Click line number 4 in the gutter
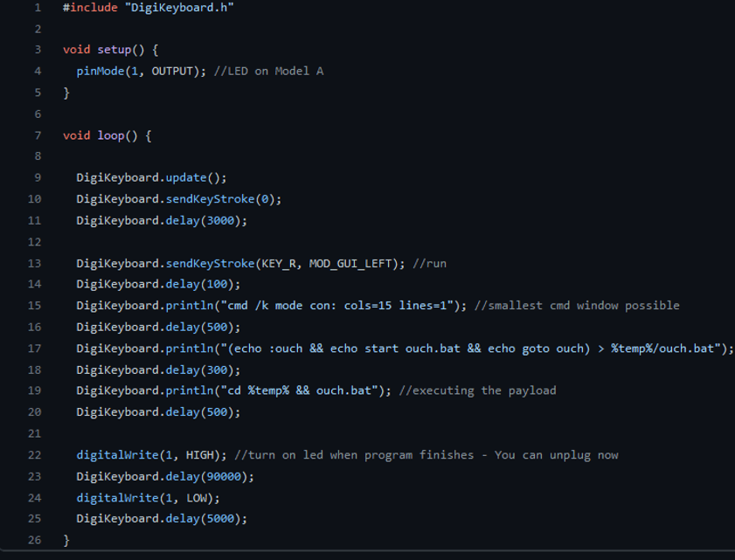Image resolution: width=735 pixels, height=560 pixels. [x=38, y=72]
